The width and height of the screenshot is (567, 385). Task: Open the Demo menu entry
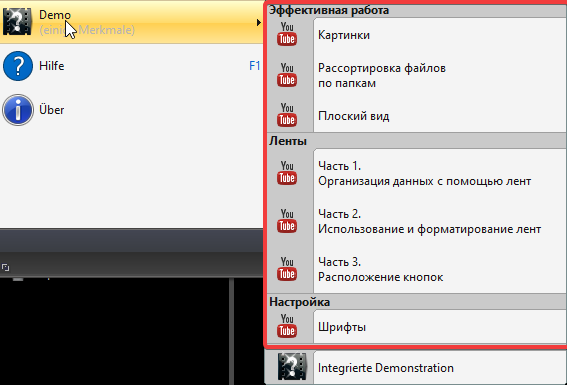131,22
